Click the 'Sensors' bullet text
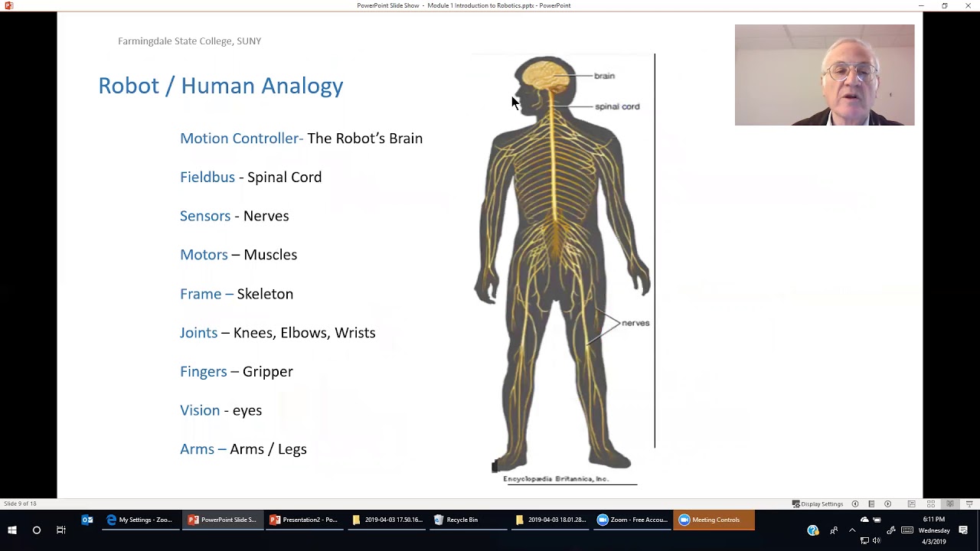 [205, 216]
